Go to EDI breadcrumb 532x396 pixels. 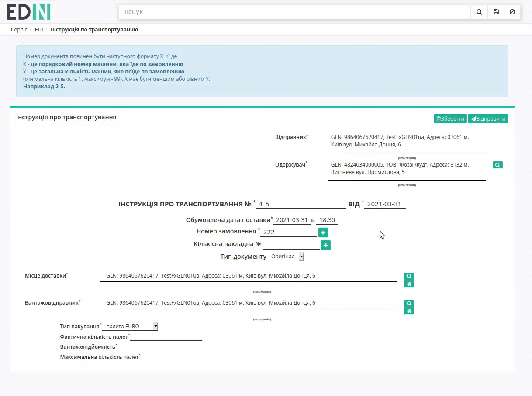(x=39, y=30)
